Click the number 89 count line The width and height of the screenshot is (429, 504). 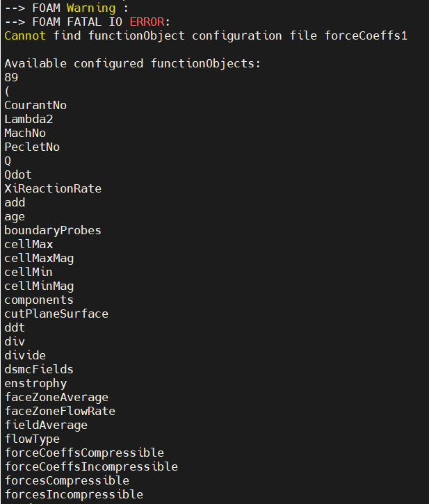(11, 77)
